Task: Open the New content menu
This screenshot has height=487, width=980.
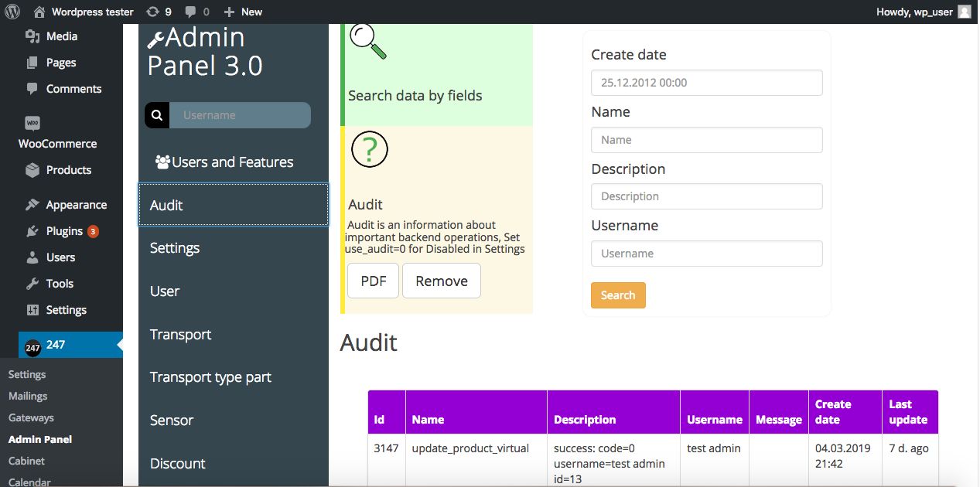Action: tap(243, 12)
